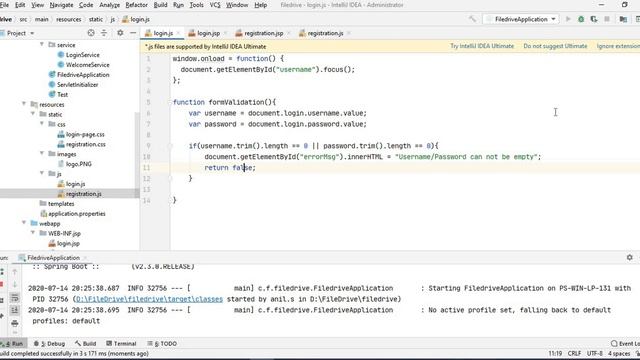Open the FiledriveApplication run configuration dropdown
This screenshot has height=360, width=640.
click(521, 19)
